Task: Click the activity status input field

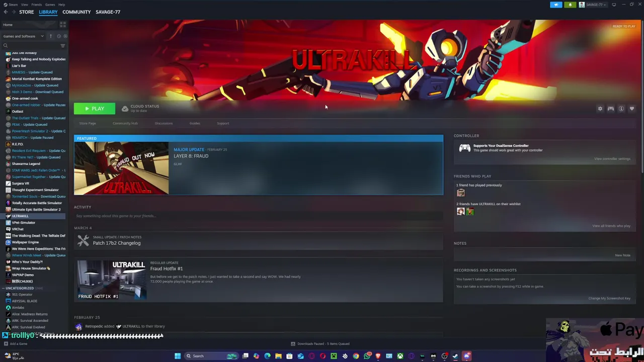Action: pos(259,216)
